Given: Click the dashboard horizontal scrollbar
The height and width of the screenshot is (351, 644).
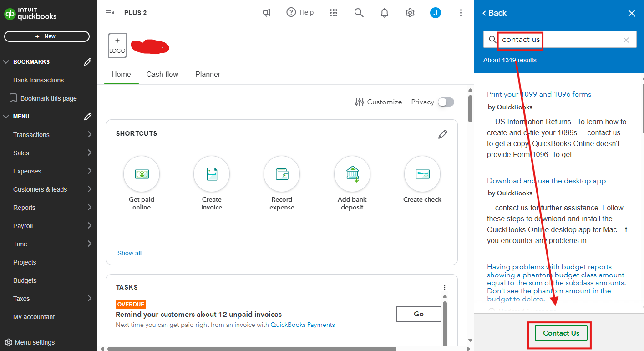Looking at the screenshot, I should pyautogui.click(x=252, y=349).
